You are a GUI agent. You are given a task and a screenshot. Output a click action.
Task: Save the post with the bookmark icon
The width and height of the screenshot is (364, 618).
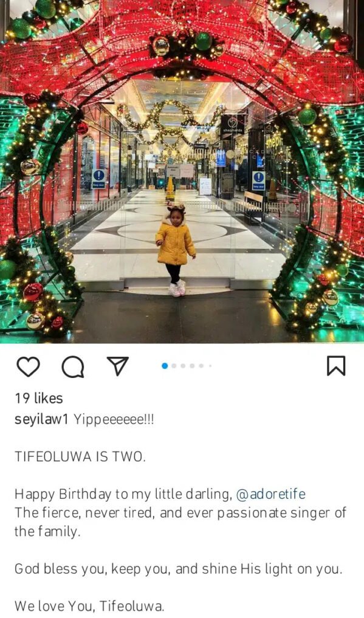(336, 366)
